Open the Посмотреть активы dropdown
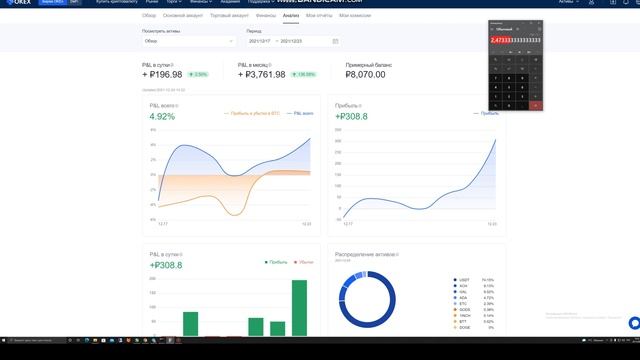This screenshot has width=640, height=360. 189,41
